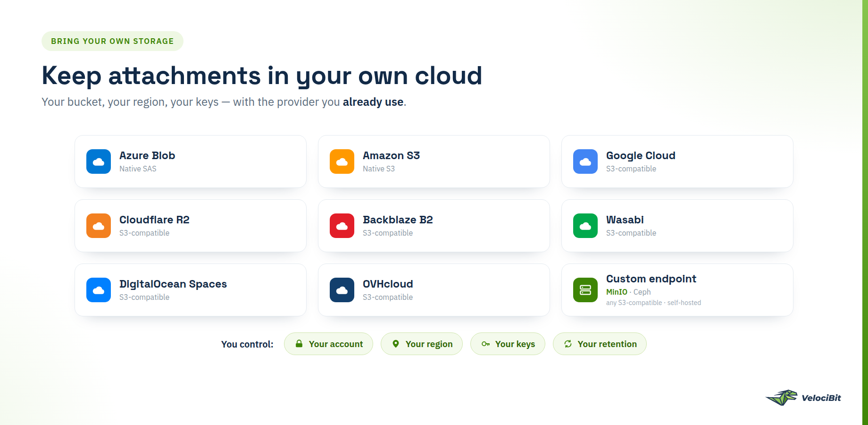Click the S3-compatible subtitle under DigitalOcean Spaces
The image size is (868, 425).
pos(144,297)
